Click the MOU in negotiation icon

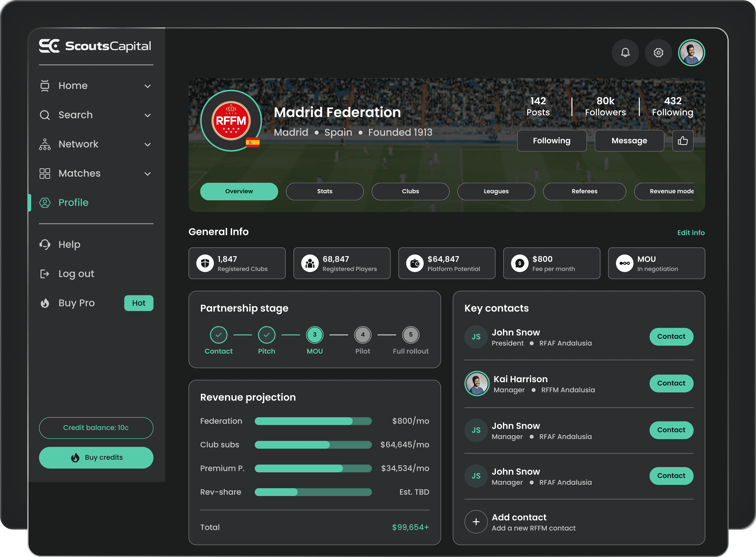[624, 263]
